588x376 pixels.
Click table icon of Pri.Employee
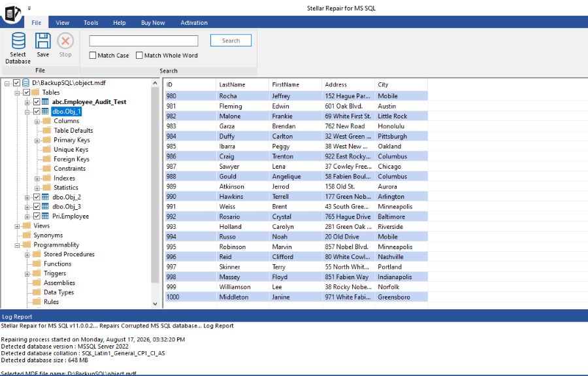point(45,216)
